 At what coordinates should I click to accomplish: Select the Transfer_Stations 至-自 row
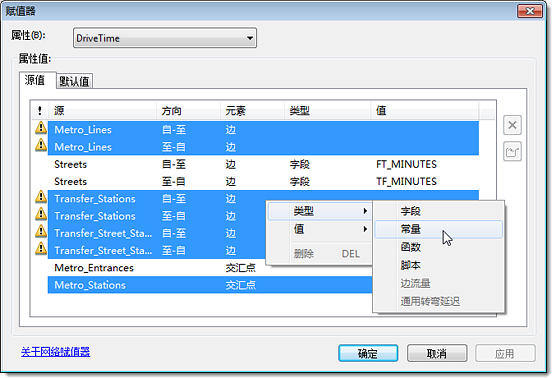coord(157,216)
